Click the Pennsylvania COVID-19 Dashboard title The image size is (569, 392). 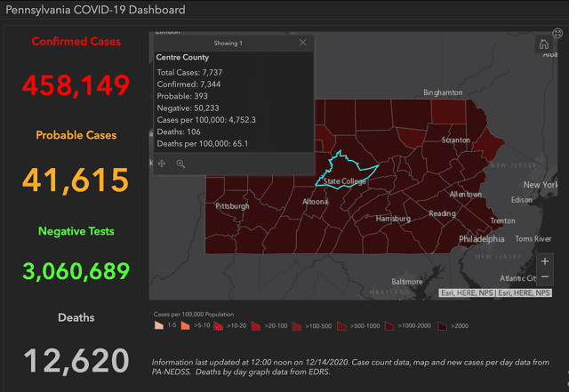pyautogui.click(x=95, y=10)
